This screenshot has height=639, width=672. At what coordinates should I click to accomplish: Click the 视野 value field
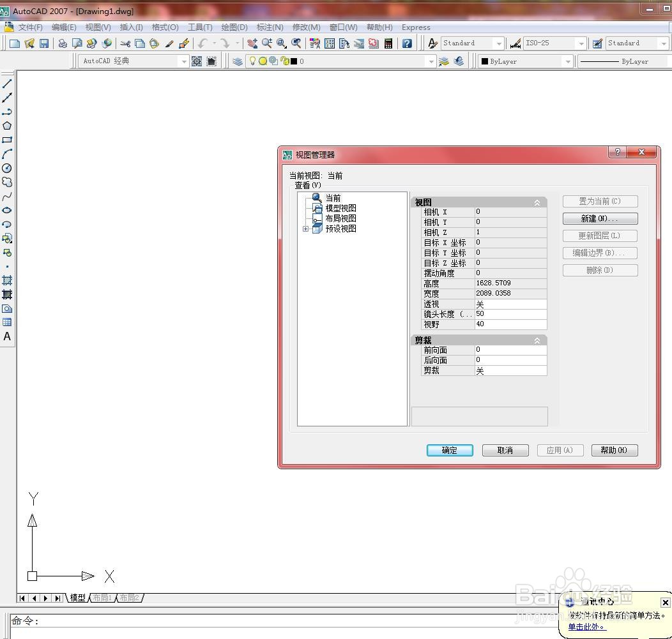[x=510, y=324]
